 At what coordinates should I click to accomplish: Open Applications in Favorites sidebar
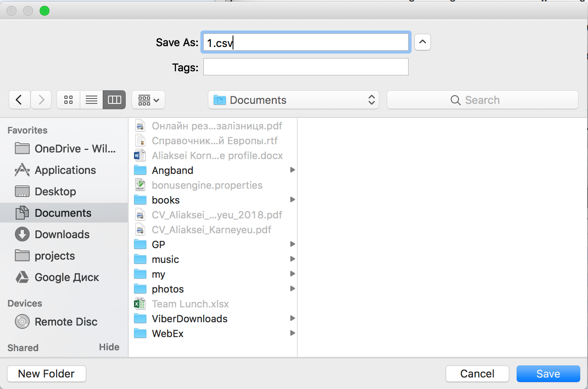(65, 170)
